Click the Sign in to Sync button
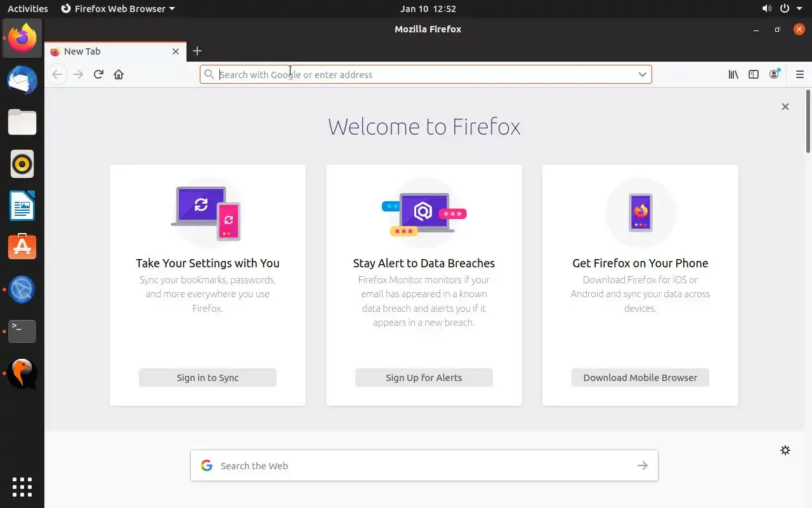Viewport: 812px width, 508px height. pos(207,378)
